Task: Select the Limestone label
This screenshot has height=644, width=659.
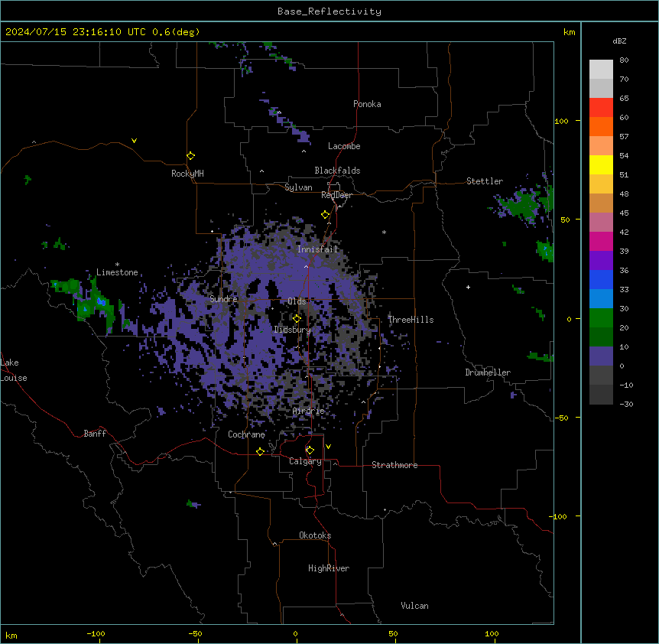Action: pos(117,272)
